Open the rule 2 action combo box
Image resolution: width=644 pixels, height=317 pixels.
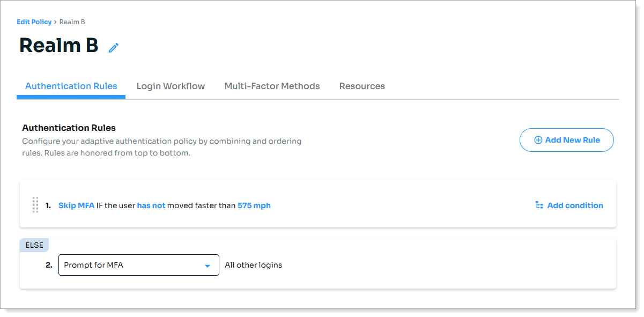(138, 265)
